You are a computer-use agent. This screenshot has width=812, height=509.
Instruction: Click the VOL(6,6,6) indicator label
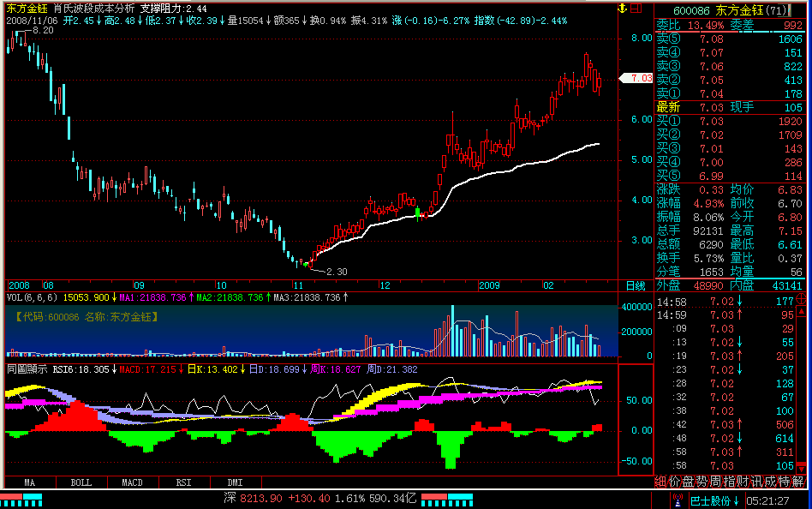[32, 297]
